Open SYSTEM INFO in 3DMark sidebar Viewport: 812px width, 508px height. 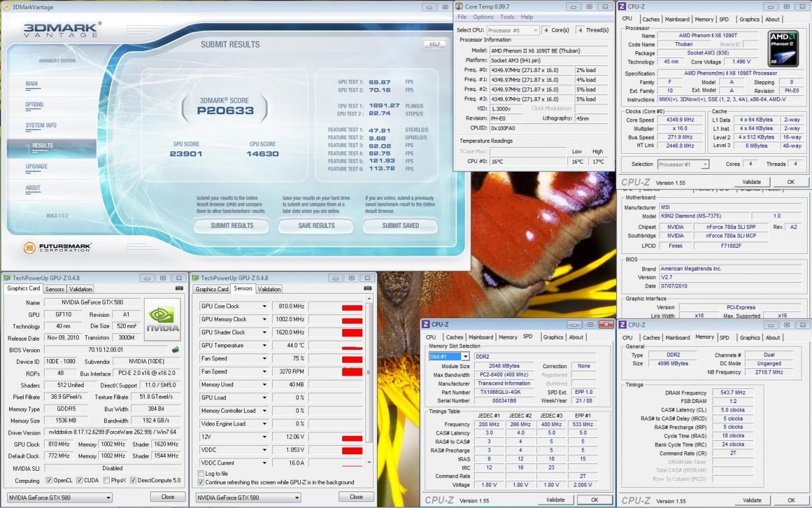click(x=41, y=125)
